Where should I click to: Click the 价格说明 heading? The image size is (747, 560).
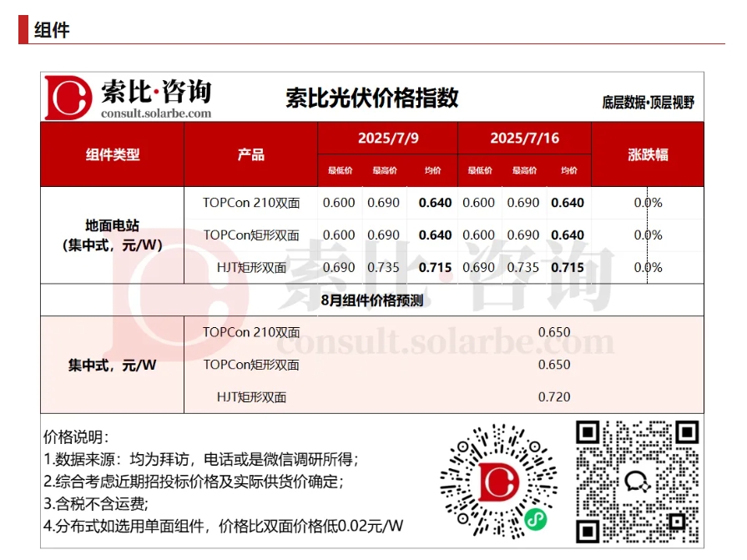[76, 437]
